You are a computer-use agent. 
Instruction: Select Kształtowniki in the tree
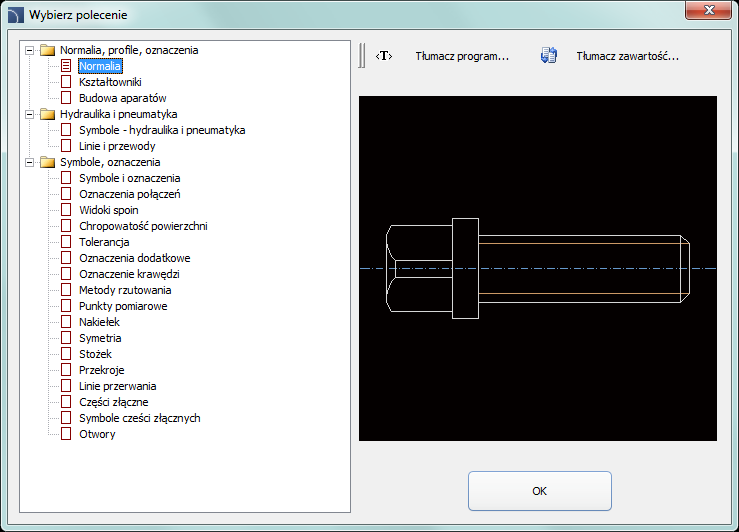click(x=110, y=82)
